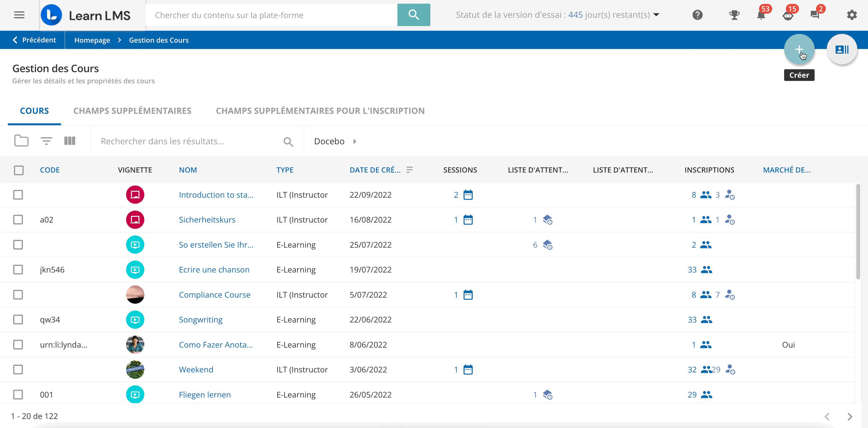Open the Ecrire une chanson course link
The image size is (868, 428).
point(214,270)
